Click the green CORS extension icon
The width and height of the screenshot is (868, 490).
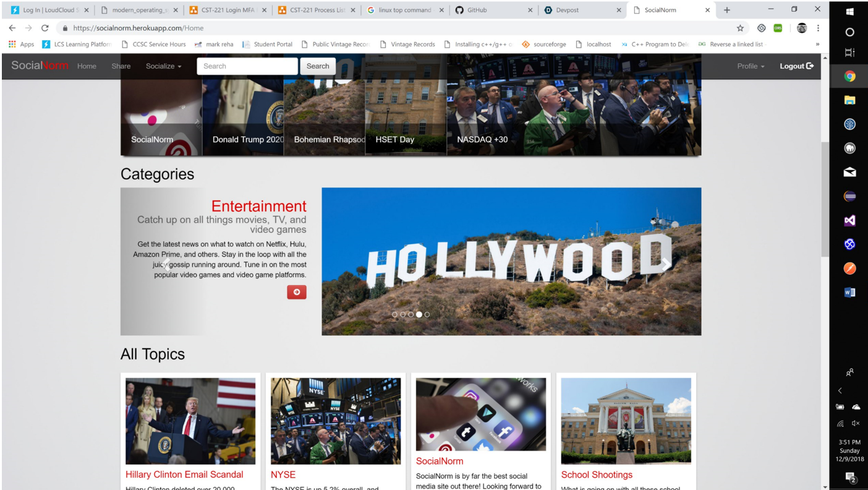click(x=778, y=28)
